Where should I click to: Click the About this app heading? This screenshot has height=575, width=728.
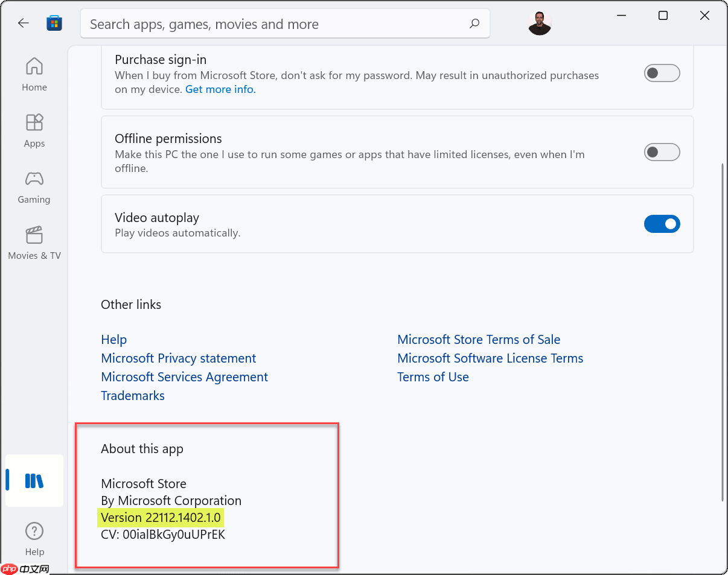point(142,449)
